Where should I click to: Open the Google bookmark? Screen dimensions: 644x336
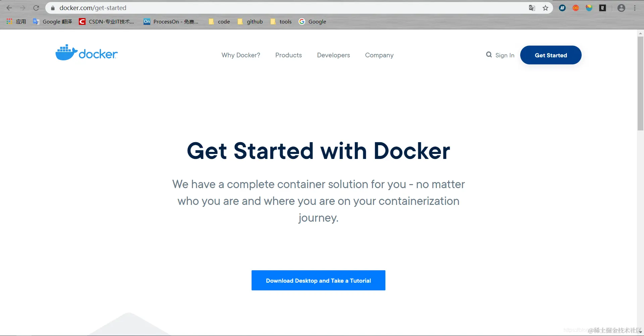pos(312,21)
